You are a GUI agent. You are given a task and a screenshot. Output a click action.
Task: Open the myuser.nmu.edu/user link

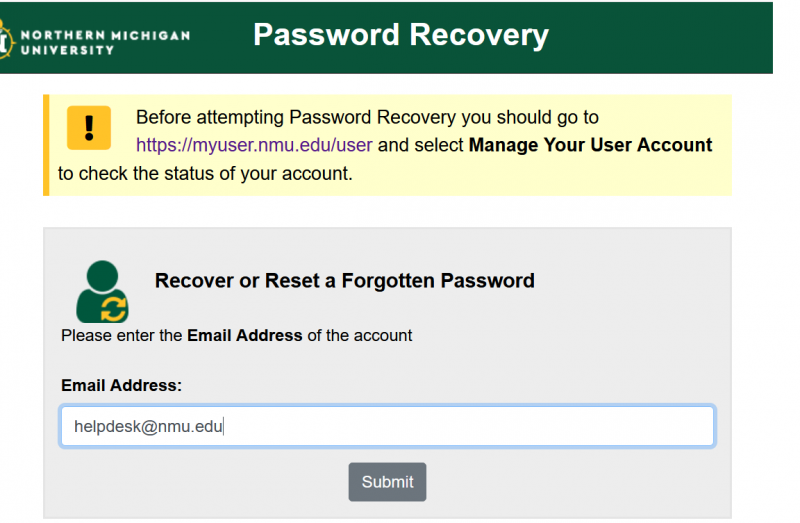(x=254, y=145)
